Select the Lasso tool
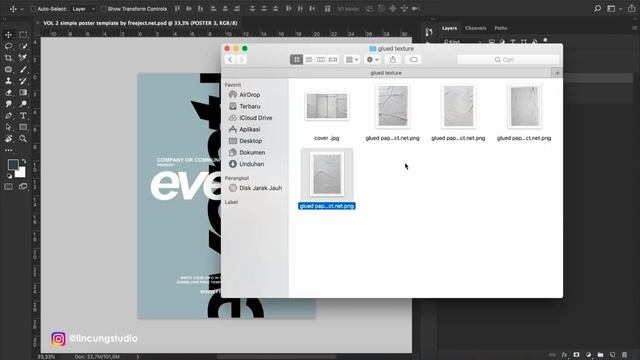Image resolution: width=640 pixels, height=360 pixels. click(x=8, y=46)
